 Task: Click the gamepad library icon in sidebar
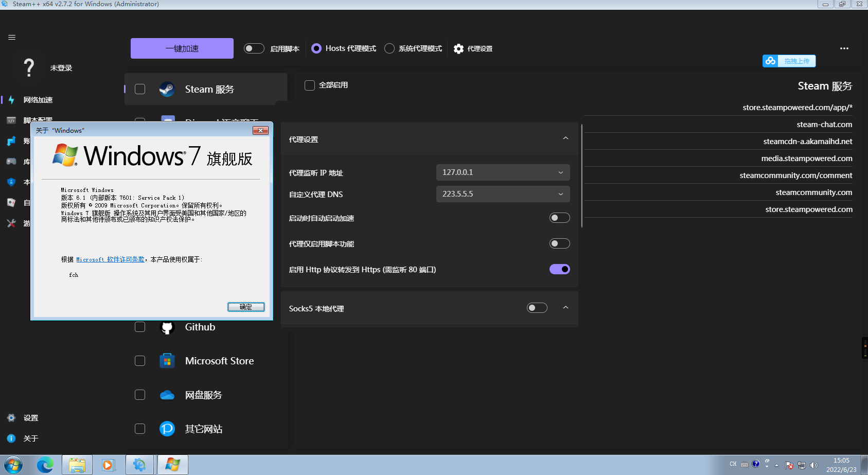coord(11,161)
